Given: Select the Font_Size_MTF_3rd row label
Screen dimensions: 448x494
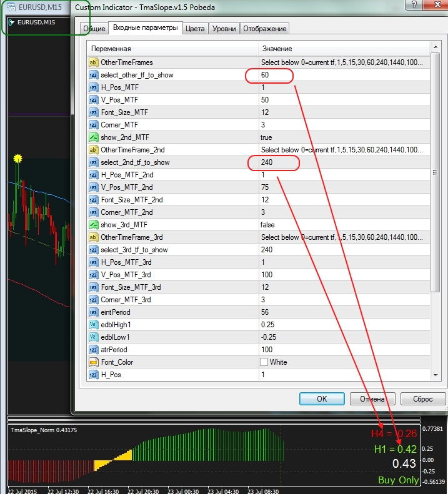Looking at the screenshot, I should click(x=131, y=287).
